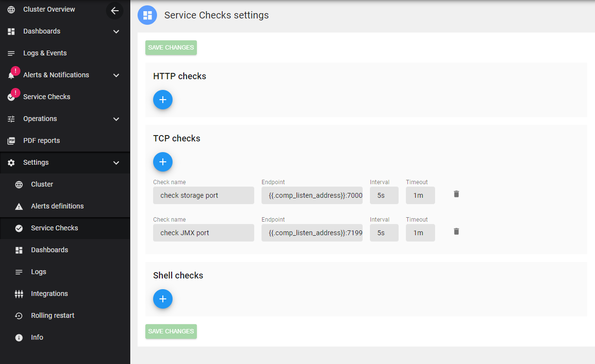Expand Alerts & Notifications submenu chevron
595x364 pixels.
point(116,75)
